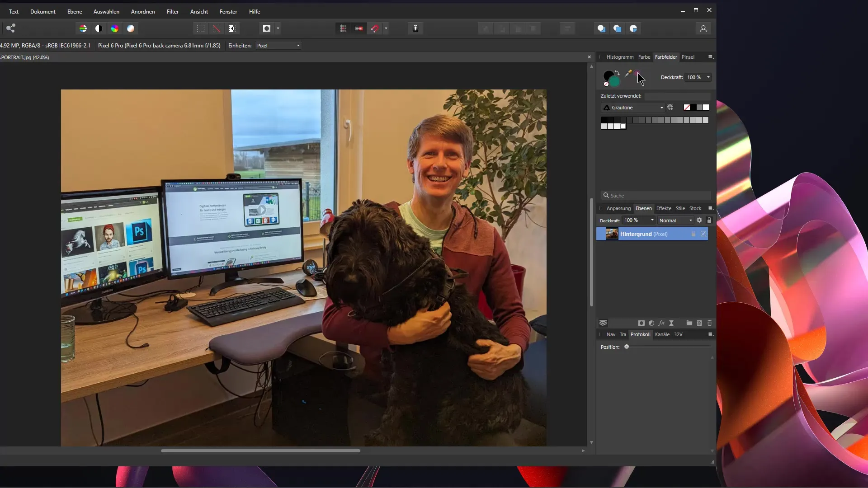Toggle Hintergrund layer visibility checkbox
This screenshot has height=488, width=868.
point(703,234)
